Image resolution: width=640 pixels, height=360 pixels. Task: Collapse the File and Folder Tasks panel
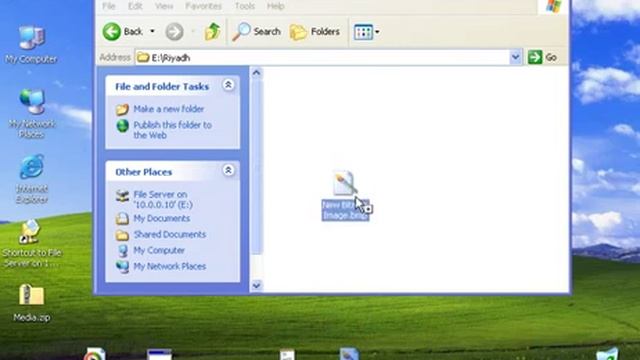pos(228,84)
